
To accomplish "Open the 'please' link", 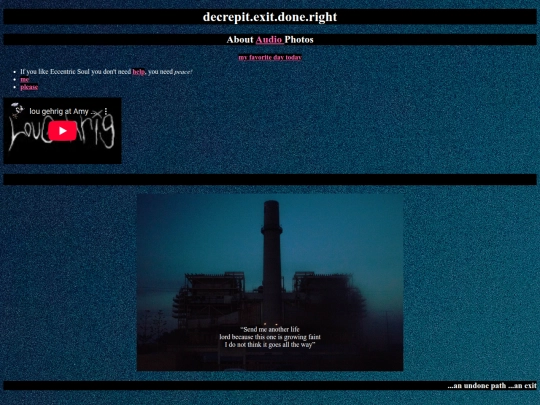I will pos(29,87).
